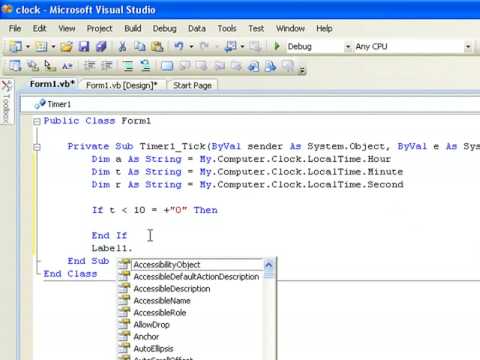Click the Increase Line Indent icon

click(107, 66)
